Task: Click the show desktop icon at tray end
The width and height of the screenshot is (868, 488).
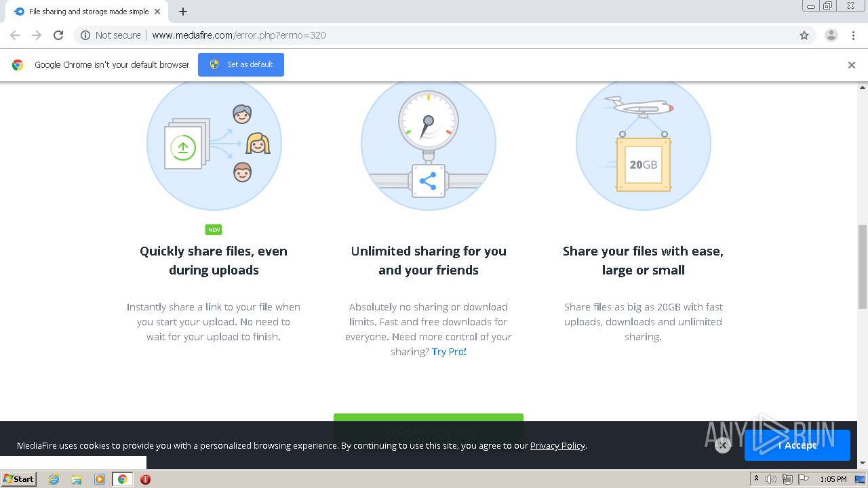Action: tap(861, 479)
